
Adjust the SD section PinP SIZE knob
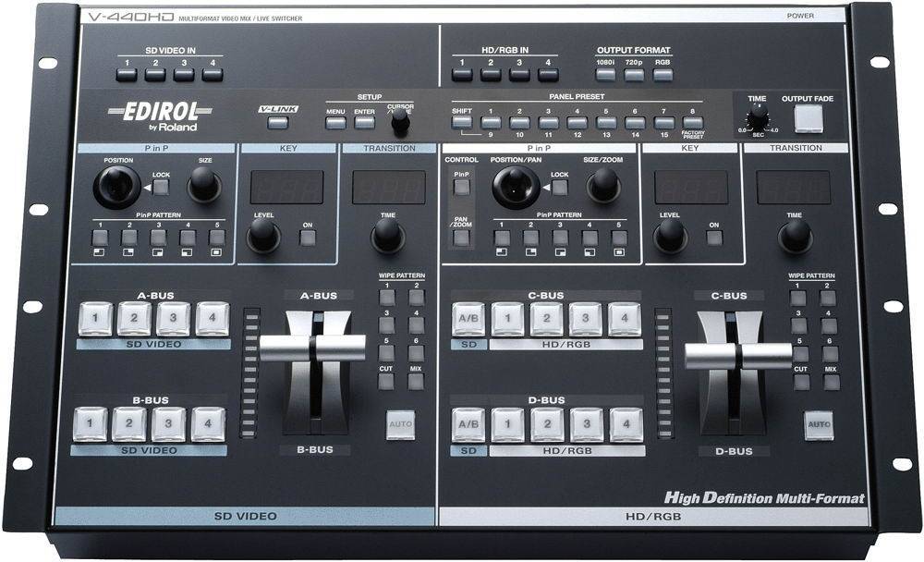click(x=204, y=185)
